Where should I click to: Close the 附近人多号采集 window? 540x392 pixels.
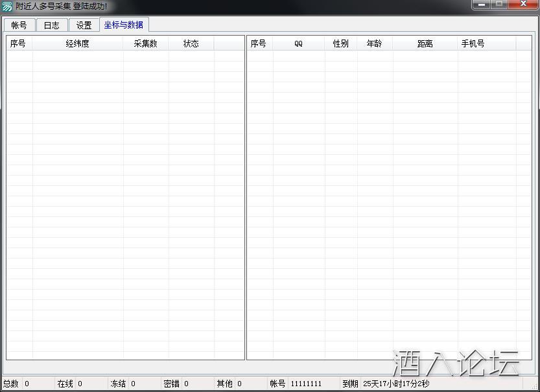click(x=522, y=5)
